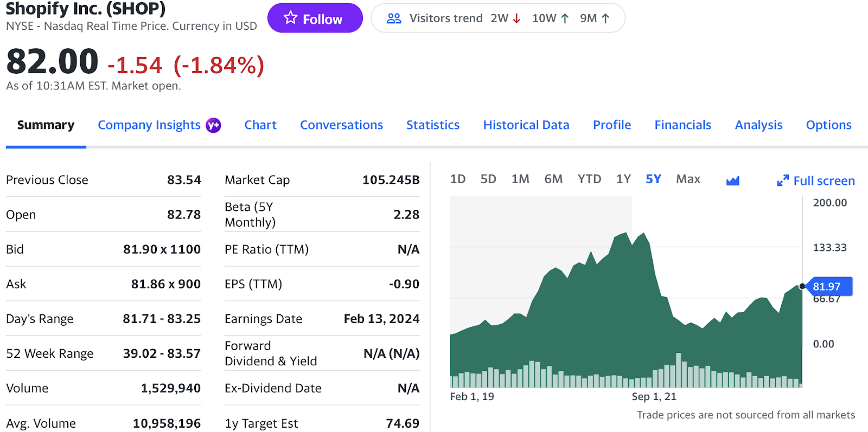
Task: Select the 5D chart range
Action: pos(488,179)
